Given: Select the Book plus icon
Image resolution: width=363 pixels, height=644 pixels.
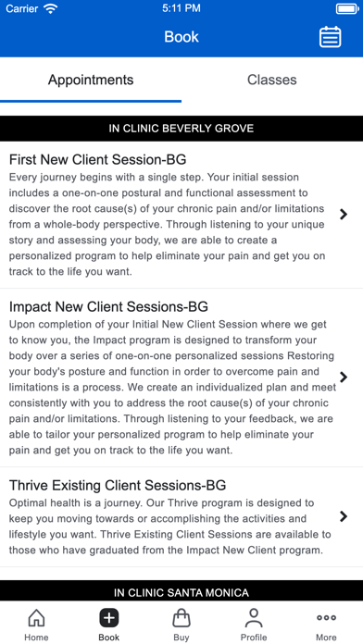Looking at the screenshot, I should (109, 618).
